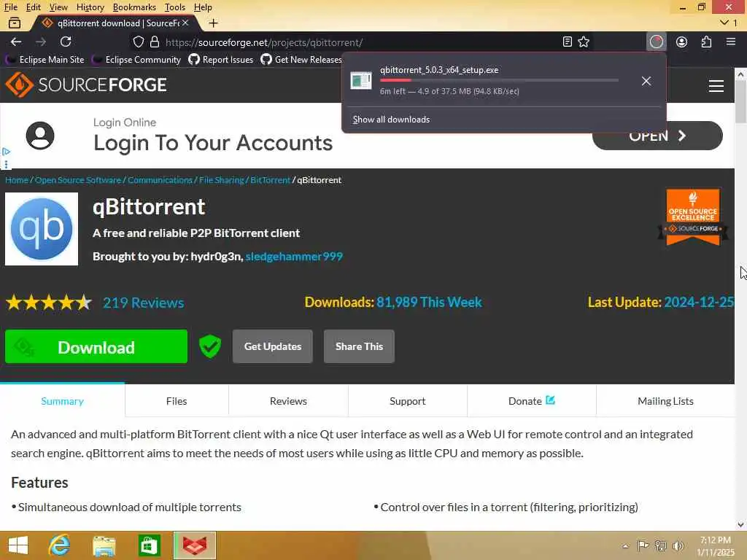Click the SourceForge logo
Screen dimensions: 747x560
[x=86, y=85]
